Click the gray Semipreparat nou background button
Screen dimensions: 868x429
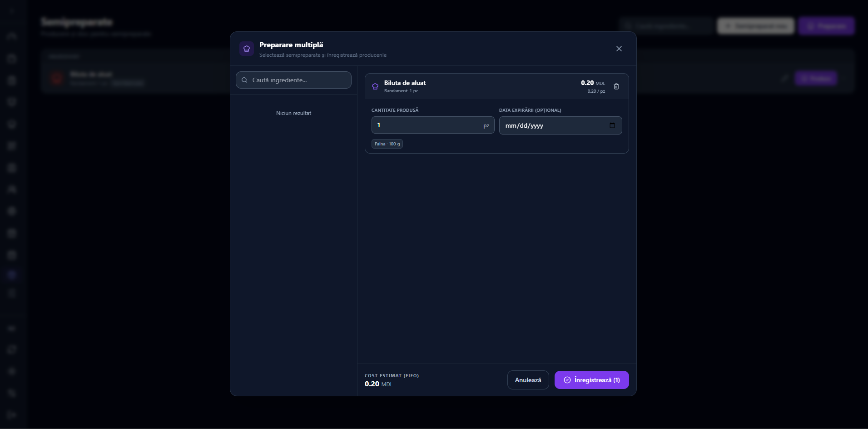(755, 26)
